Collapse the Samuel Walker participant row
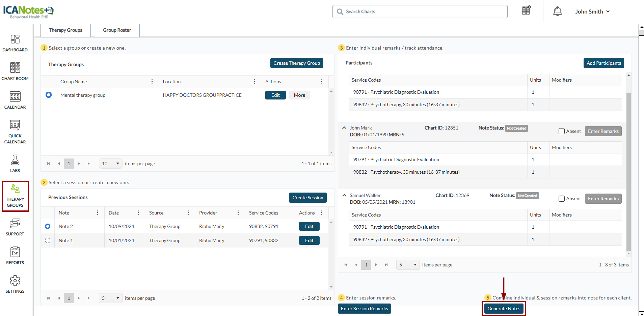 pyautogui.click(x=344, y=195)
